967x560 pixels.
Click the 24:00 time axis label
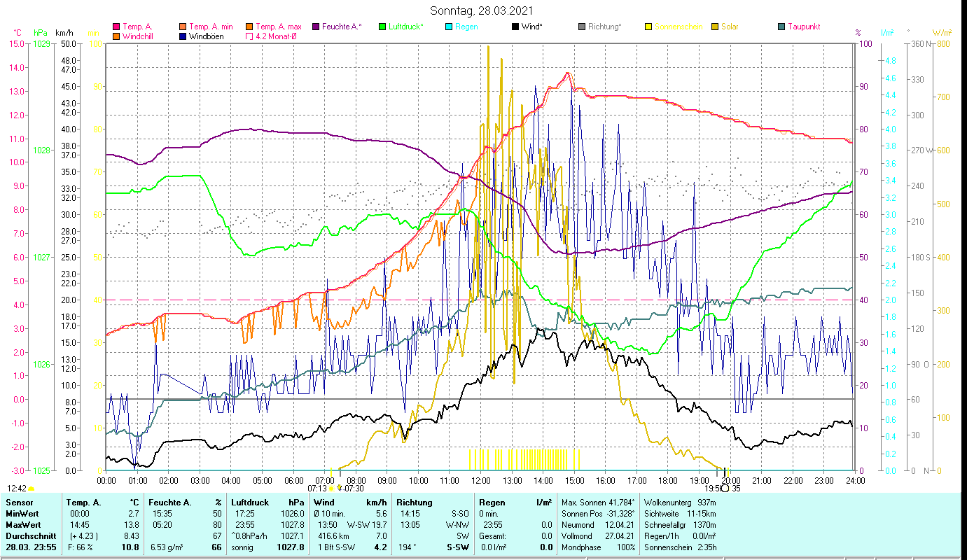(x=855, y=481)
